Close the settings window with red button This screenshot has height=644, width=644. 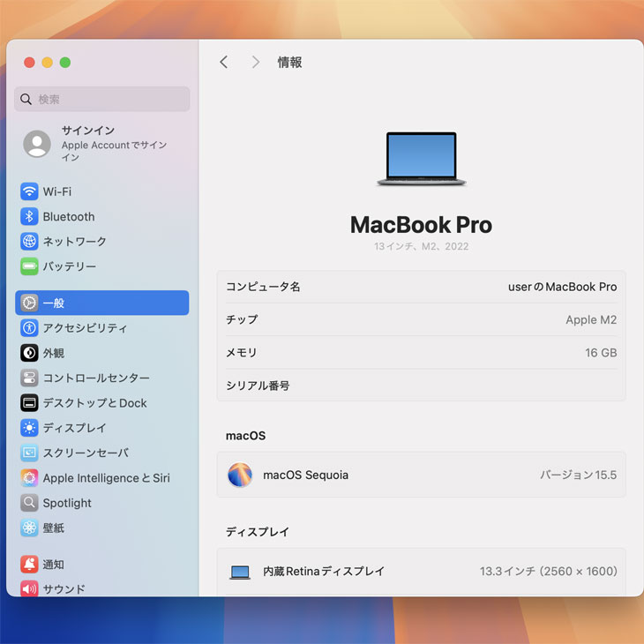(x=29, y=63)
